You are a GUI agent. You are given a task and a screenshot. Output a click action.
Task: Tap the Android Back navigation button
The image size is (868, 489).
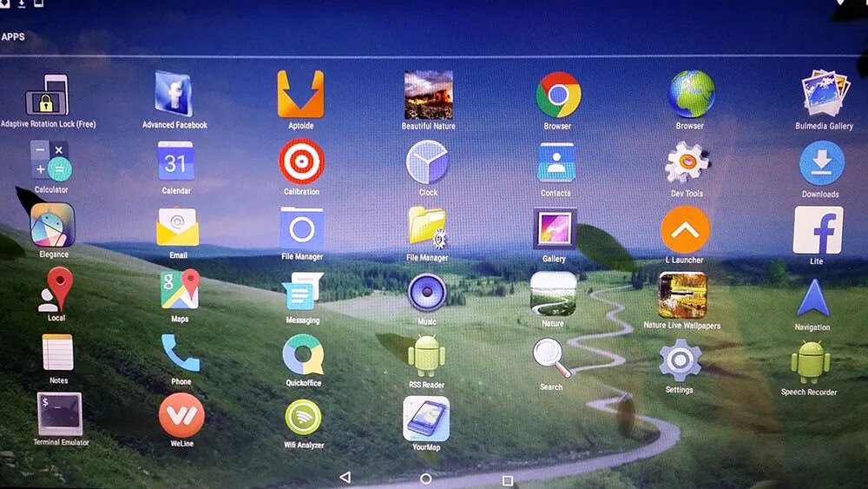(345, 478)
